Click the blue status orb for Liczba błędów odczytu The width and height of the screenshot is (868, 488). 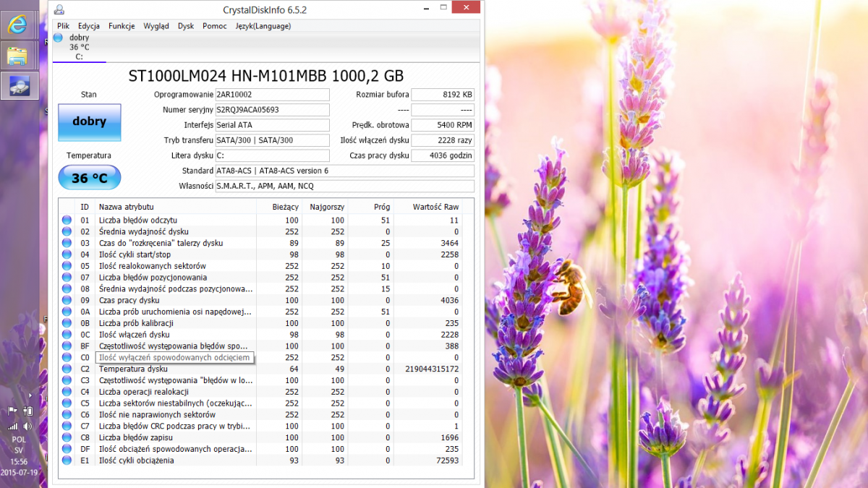point(67,220)
